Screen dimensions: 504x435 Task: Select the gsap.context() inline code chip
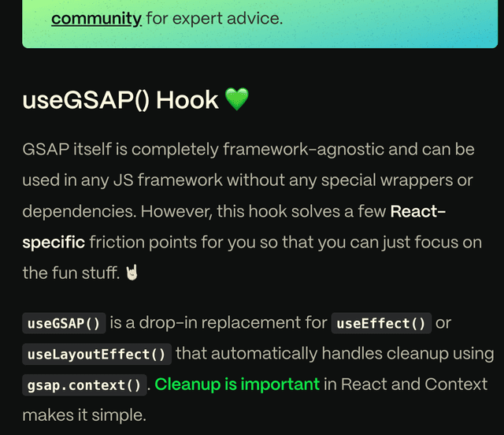84,385
